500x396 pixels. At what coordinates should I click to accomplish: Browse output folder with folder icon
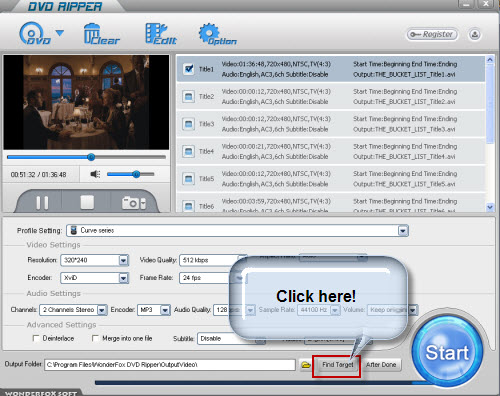tap(306, 365)
